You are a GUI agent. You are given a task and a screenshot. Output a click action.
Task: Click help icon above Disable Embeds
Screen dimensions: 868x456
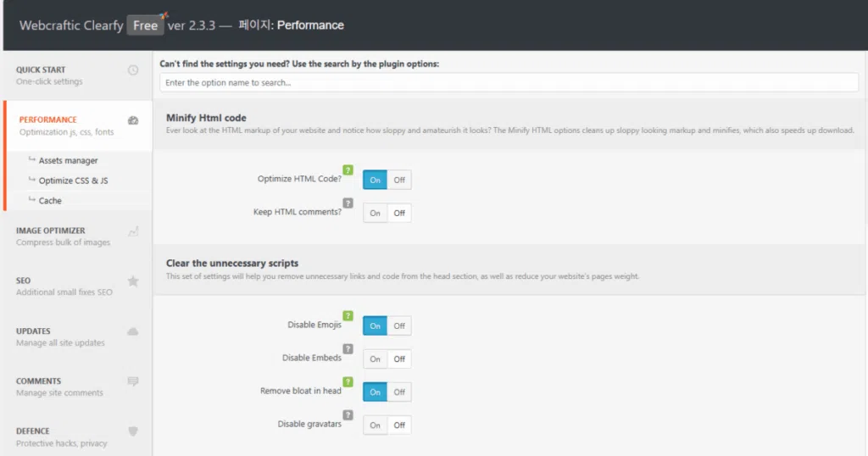point(348,348)
